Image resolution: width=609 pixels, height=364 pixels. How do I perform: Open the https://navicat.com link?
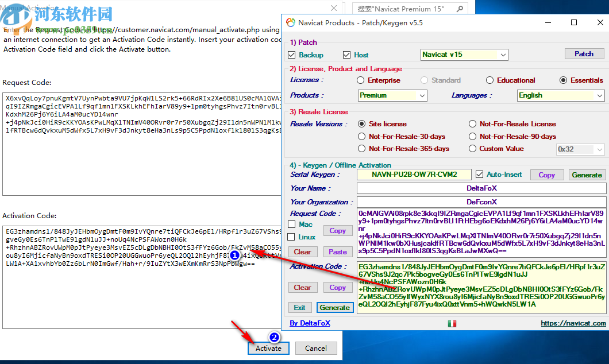573,323
